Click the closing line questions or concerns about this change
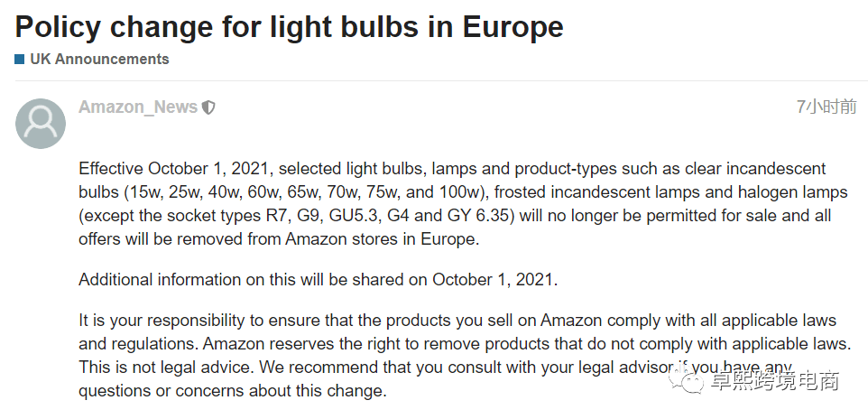 click(233, 390)
